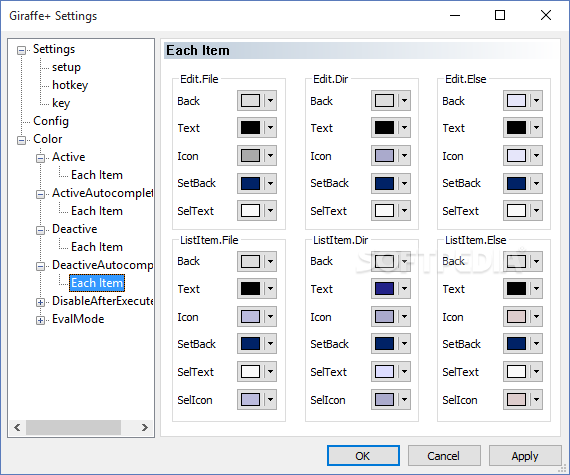The width and height of the screenshot is (570, 475).
Task: Close the Giraffe+ Settings window
Action: coord(546,15)
